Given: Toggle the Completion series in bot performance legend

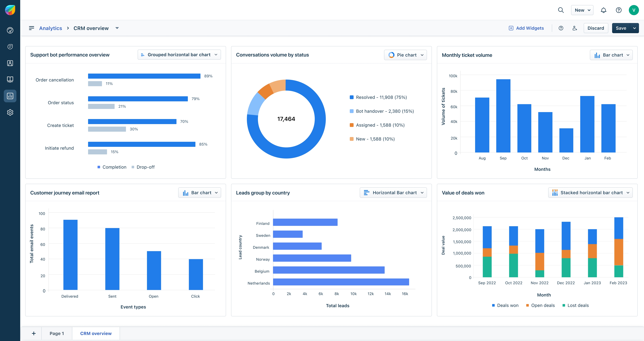Looking at the screenshot, I should click(112, 167).
